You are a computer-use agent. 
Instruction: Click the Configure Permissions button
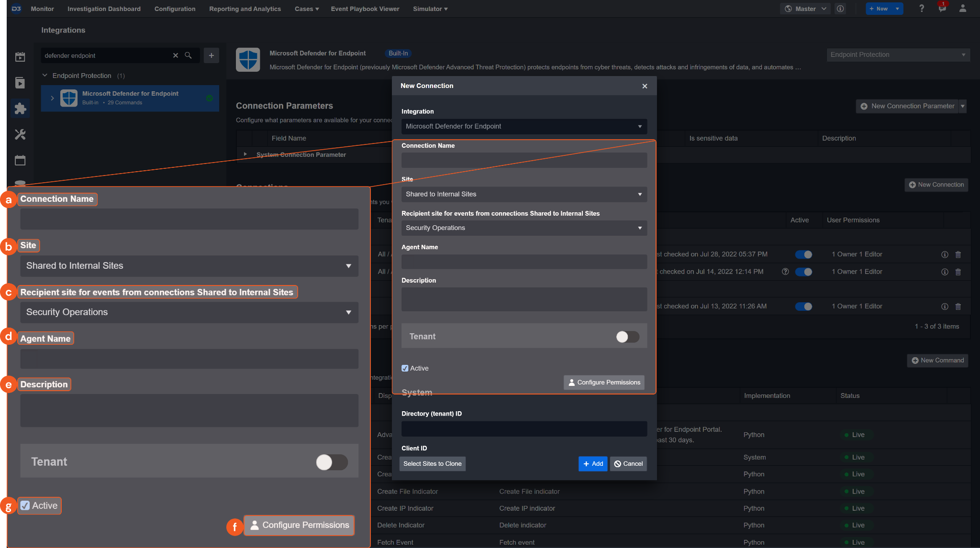[604, 383]
